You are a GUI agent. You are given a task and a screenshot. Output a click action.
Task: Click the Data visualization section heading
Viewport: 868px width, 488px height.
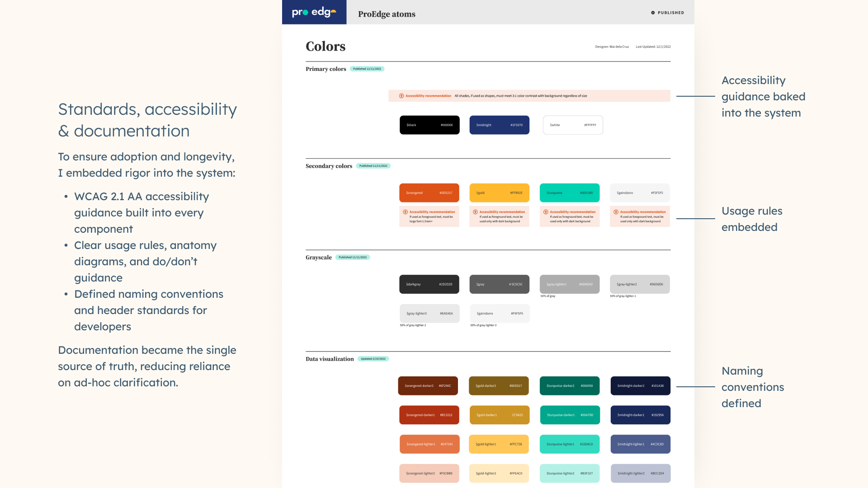coord(330,359)
